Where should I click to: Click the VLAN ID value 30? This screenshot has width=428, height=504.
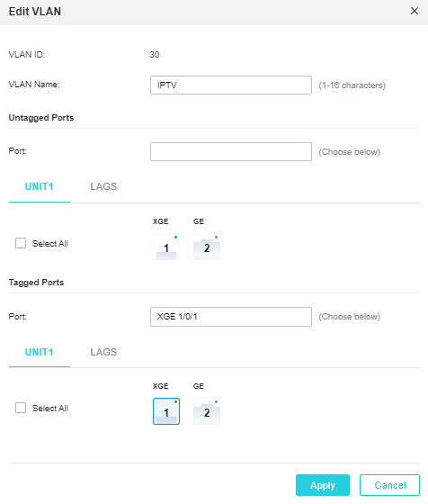pyautogui.click(x=155, y=55)
